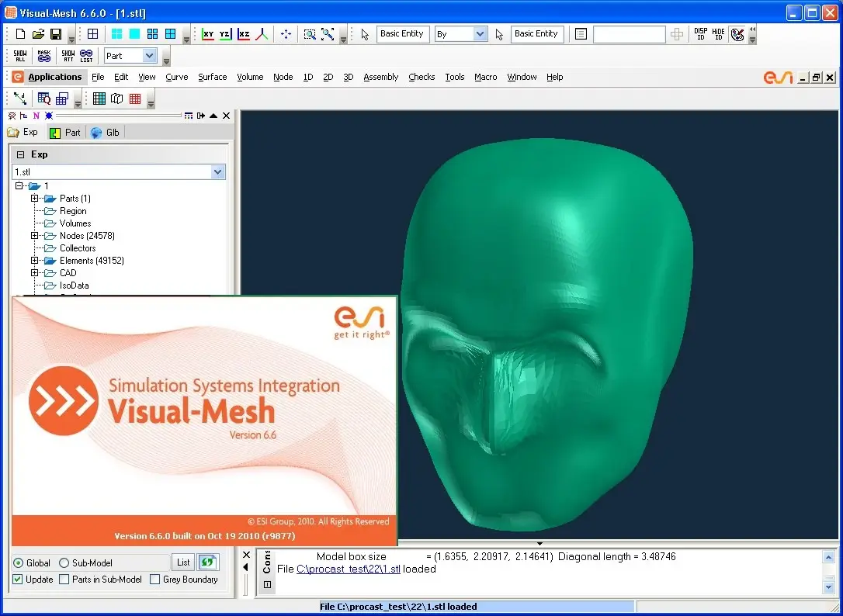The width and height of the screenshot is (843, 616).
Task: Click the distance measure arrow icon
Action: (20, 99)
